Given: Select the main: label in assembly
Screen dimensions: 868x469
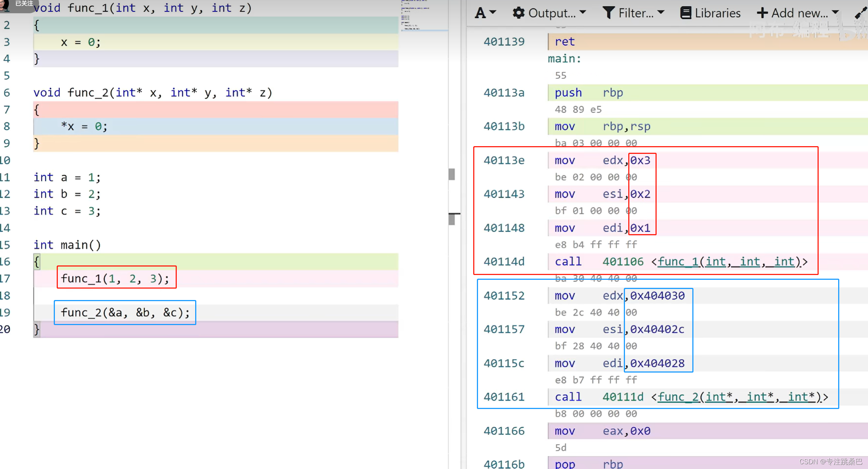Looking at the screenshot, I should point(564,59).
